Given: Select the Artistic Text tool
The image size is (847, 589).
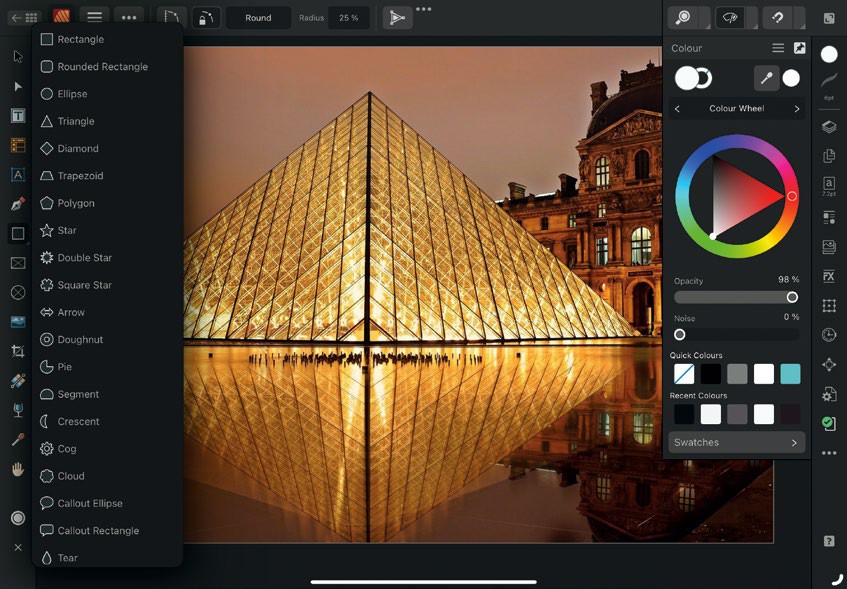Looking at the screenshot, I should pyautogui.click(x=18, y=175).
